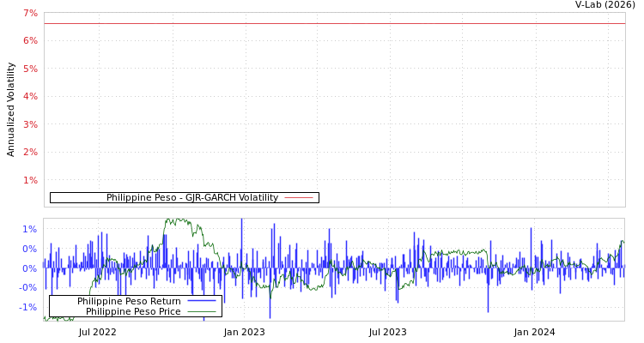Click the green Philippine Peso Price legend line

coord(201,311)
